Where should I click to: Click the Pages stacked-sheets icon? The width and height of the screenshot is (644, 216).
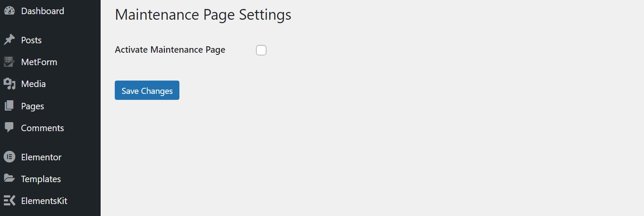9,106
